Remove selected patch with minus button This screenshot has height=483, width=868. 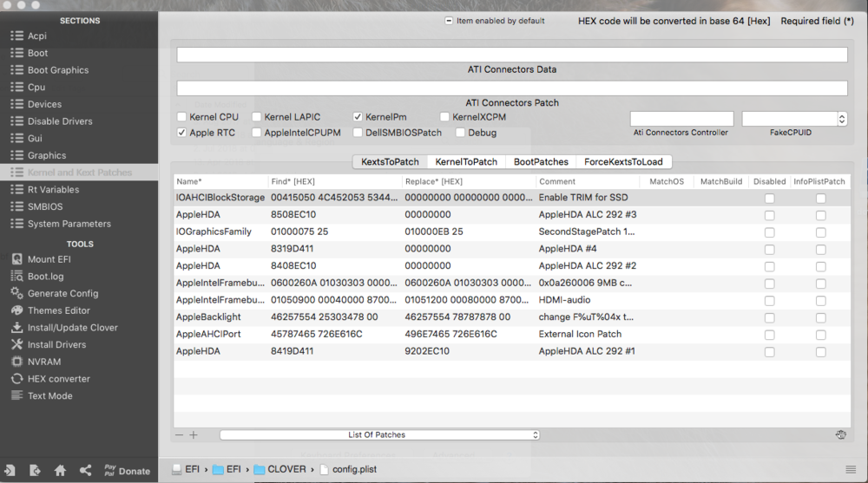pyautogui.click(x=179, y=434)
